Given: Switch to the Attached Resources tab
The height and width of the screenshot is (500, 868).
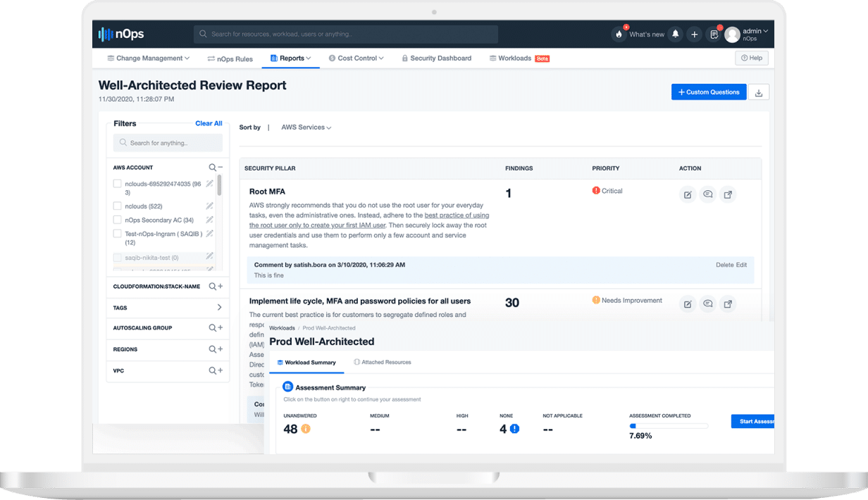Looking at the screenshot, I should [383, 362].
